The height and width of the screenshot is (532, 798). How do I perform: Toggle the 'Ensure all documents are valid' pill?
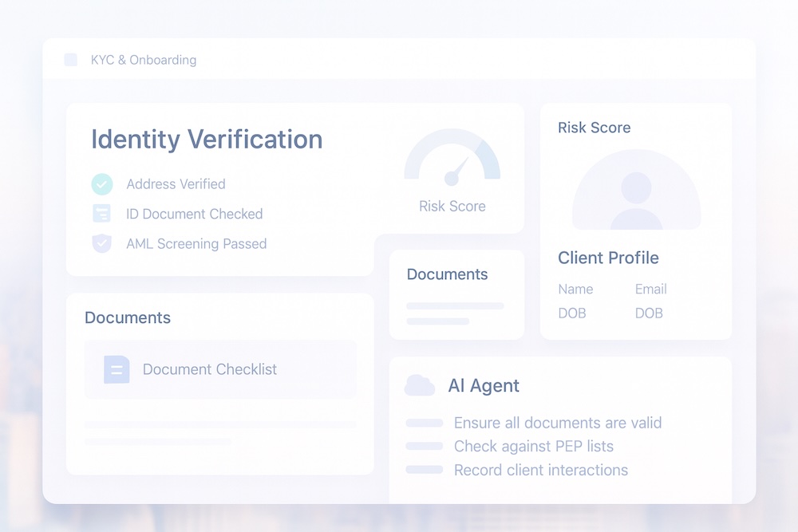[x=424, y=423]
